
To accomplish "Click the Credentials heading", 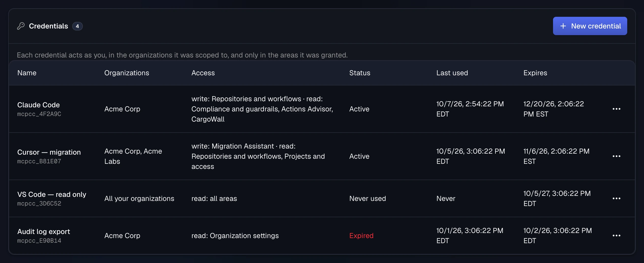I will pos(49,26).
